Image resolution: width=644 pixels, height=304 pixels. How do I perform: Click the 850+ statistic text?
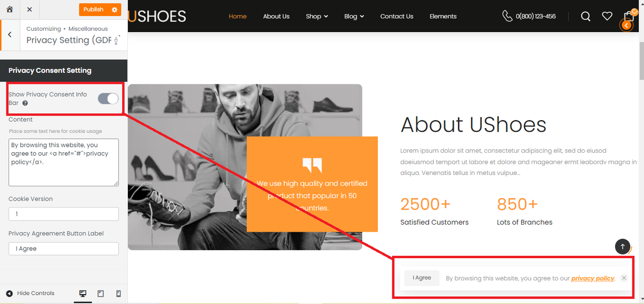click(x=517, y=204)
